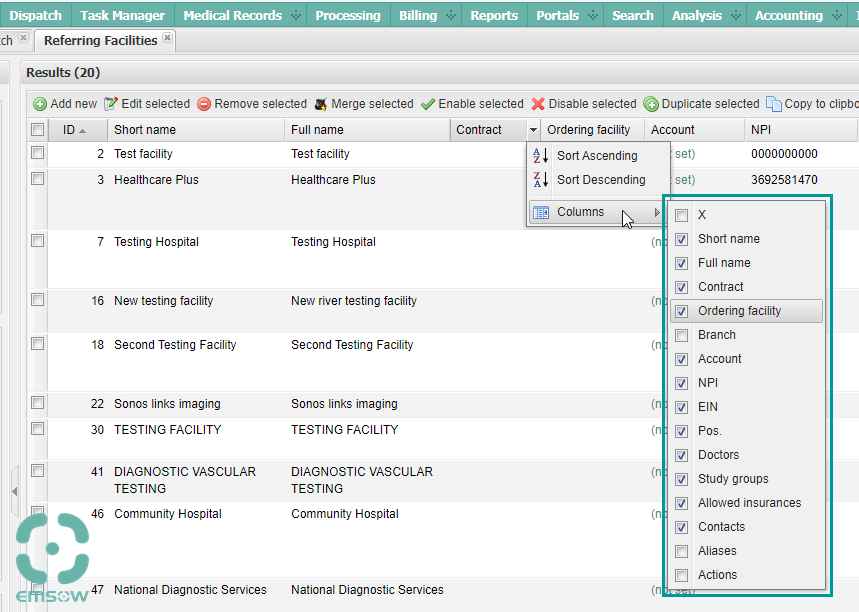Click the Sort Ascending A-Z icon
The height and width of the screenshot is (612, 859).
[541, 156]
